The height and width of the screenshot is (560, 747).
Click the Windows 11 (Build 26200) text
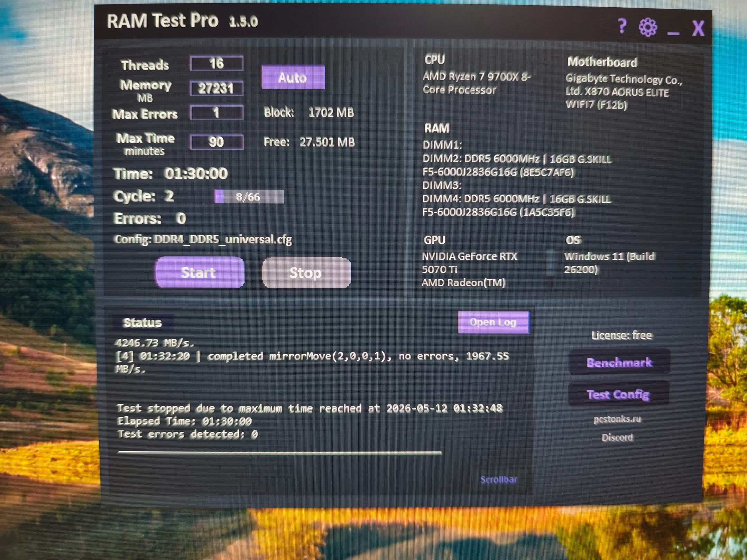click(x=609, y=263)
